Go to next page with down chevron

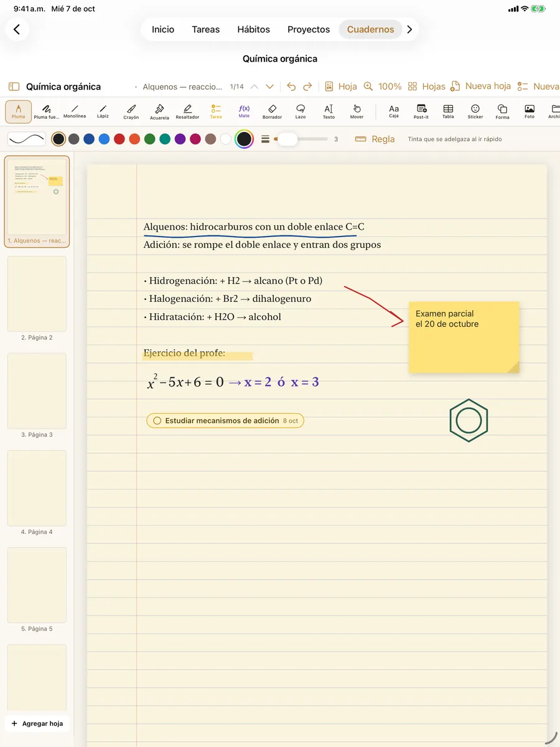[x=269, y=87]
